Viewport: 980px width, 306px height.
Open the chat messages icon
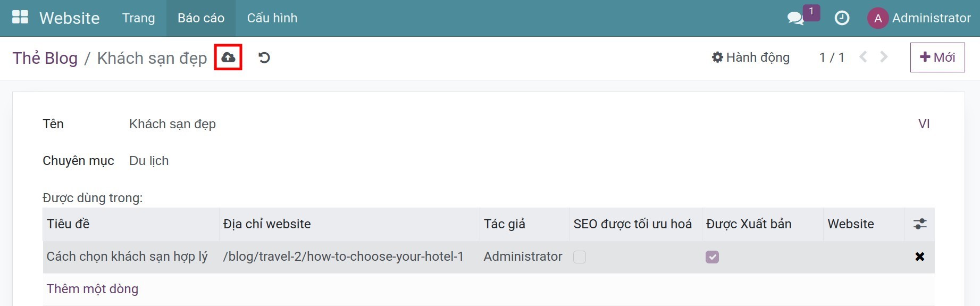pyautogui.click(x=795, y=18)
